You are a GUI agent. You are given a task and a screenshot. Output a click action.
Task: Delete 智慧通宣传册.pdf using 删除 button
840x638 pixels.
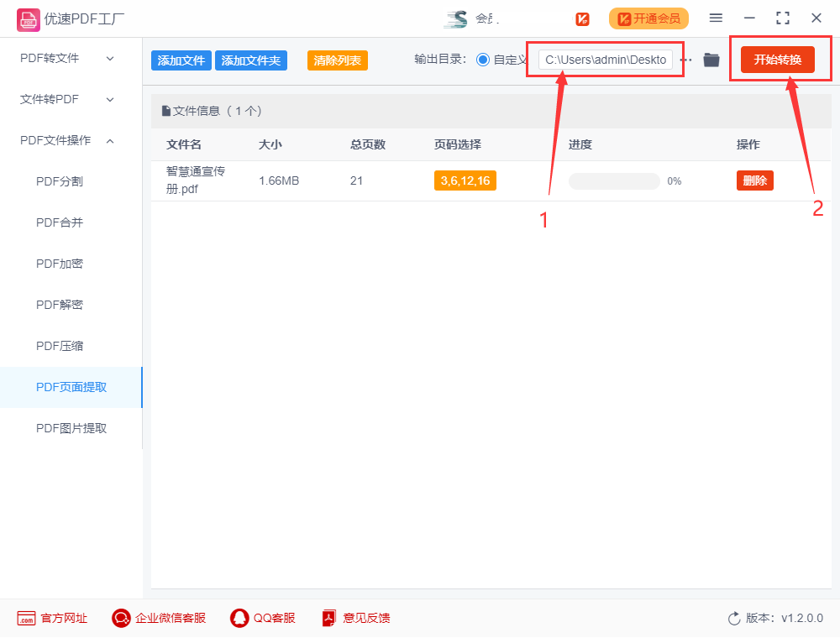coord(754,180)
